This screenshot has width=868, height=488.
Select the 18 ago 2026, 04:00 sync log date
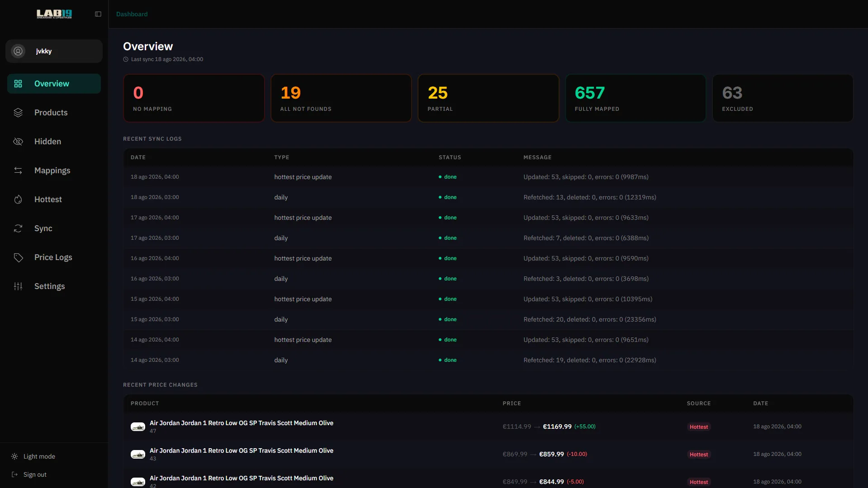(155, 177)
